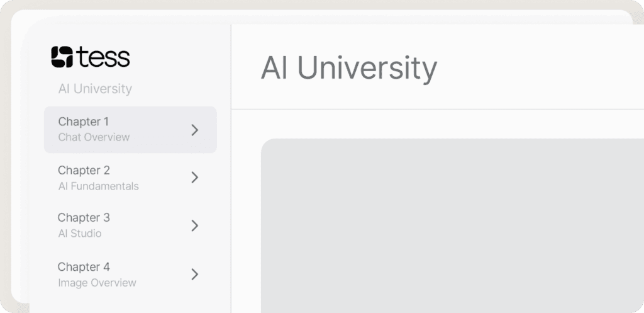Click the Chat Overview subtitle
Viewport: 644px width, 313px height.
pos(94,137)
